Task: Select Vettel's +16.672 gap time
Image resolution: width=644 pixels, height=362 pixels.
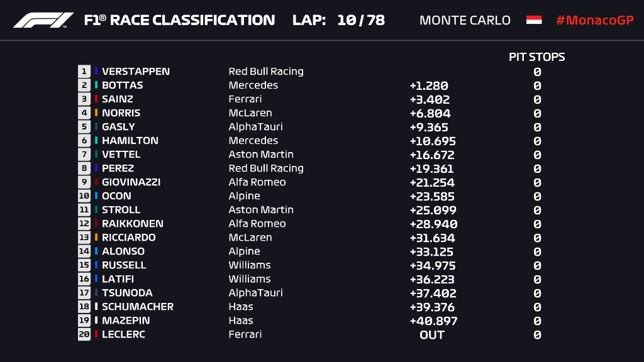Action: tap(431, 155)
